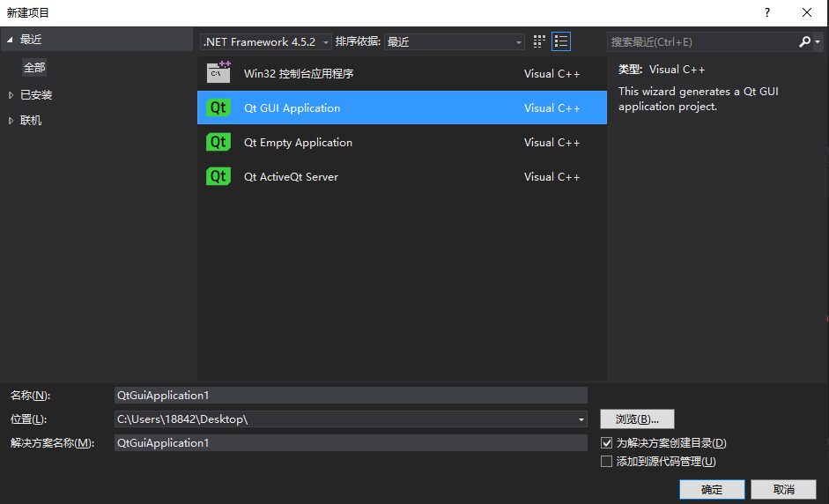Click the 名称 project name field
829x504 pixels.
point(351,395)
